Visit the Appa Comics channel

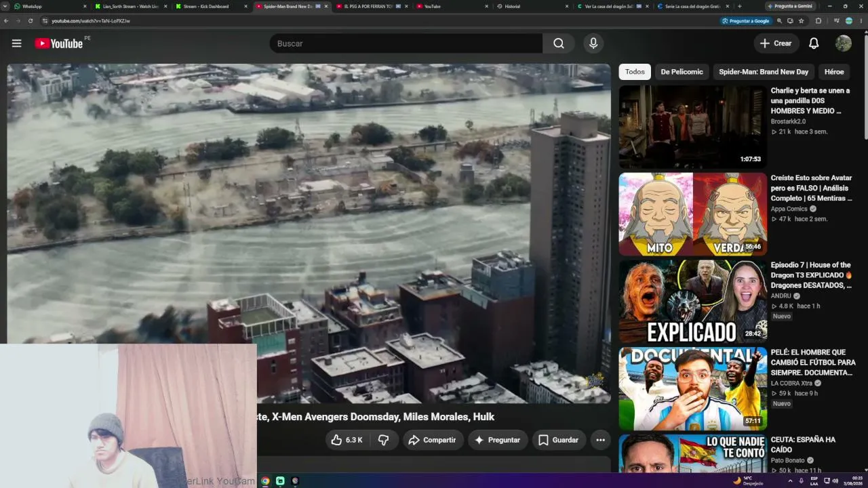click(x=789, y=209)
